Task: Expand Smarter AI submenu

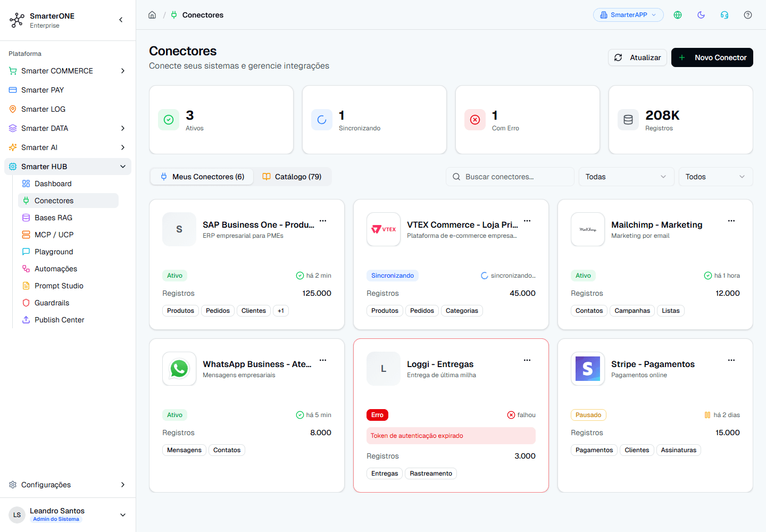Action: 123,147
